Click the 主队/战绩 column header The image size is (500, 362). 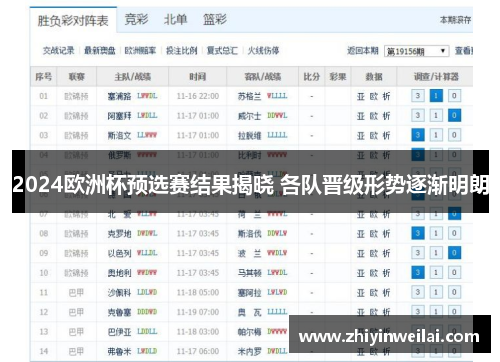[133, 77]
